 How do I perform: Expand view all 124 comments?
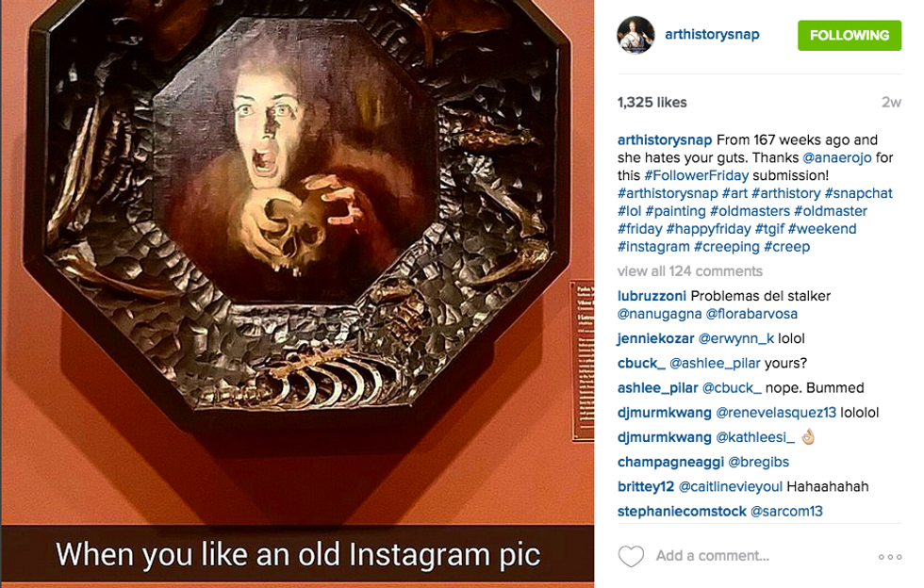pos(689,271)
